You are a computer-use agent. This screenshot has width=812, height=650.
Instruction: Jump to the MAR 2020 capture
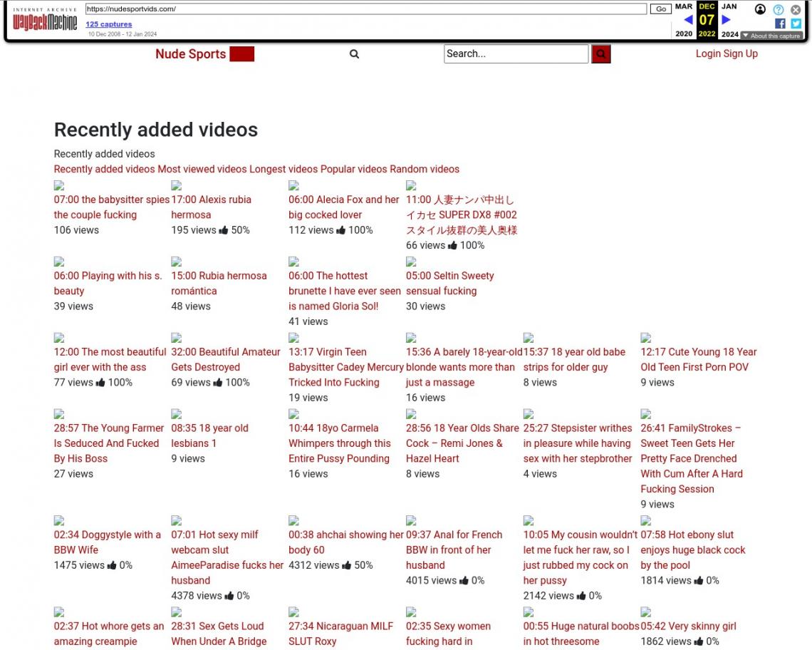[684, 6]
